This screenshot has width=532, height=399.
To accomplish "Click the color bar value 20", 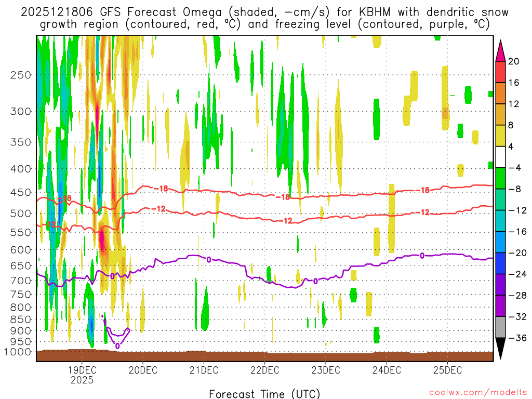I will click(514, 61).
